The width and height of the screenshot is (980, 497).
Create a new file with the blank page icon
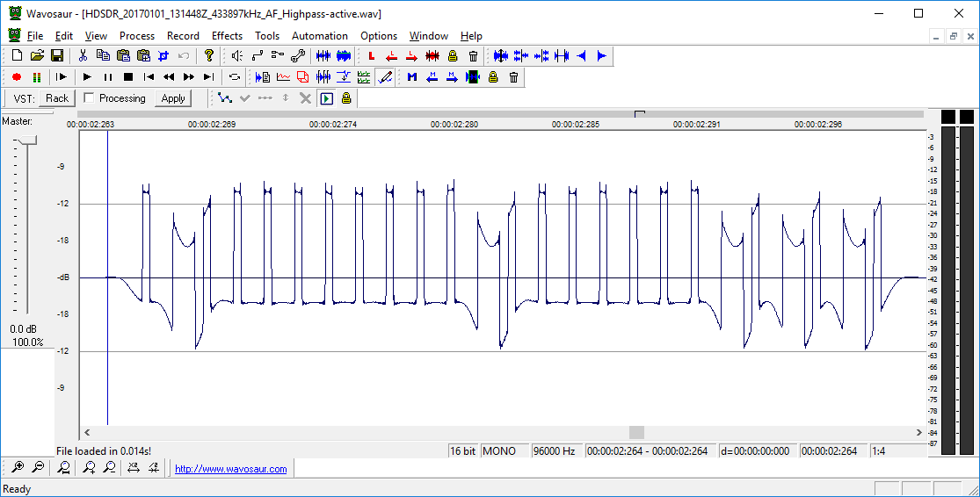point(18,55)
